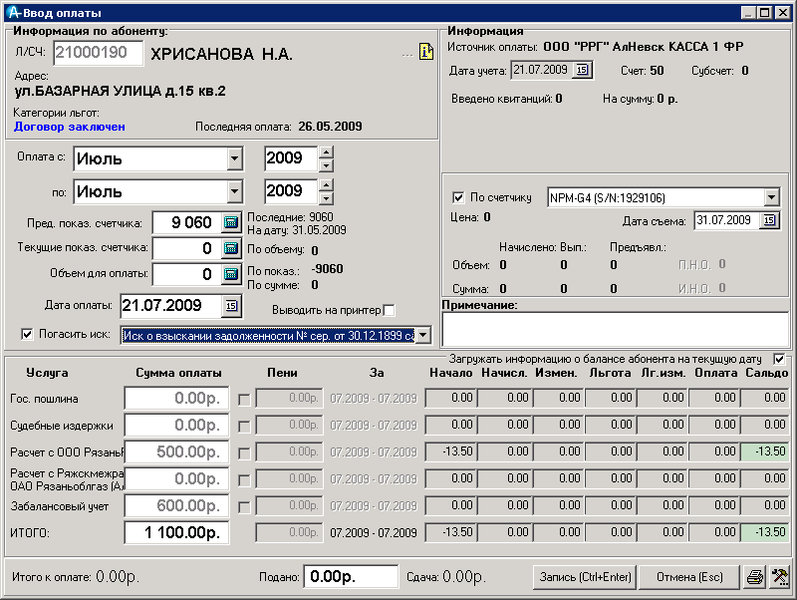Viewport: 797px width, 600px height.
Task: Open the tools settings icon at bottom right
Action: tap(780, 577)
